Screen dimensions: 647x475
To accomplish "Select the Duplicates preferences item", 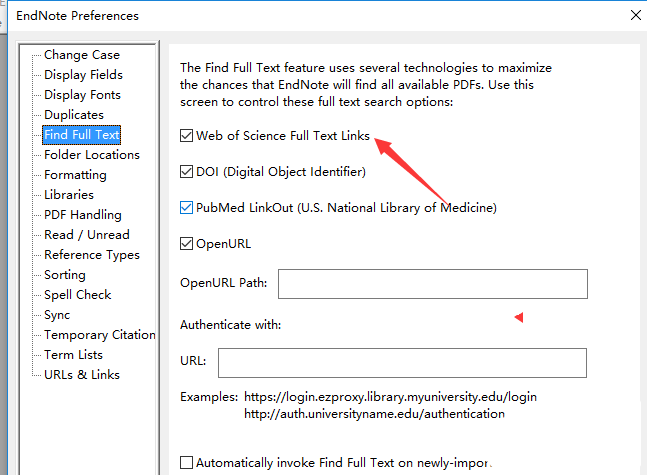I will click(x=73, y=115).
